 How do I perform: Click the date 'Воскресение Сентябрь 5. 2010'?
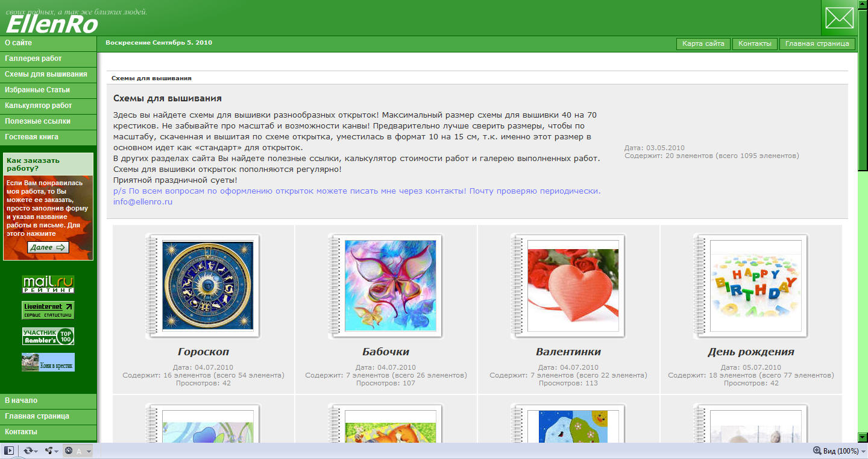point(159,43)
